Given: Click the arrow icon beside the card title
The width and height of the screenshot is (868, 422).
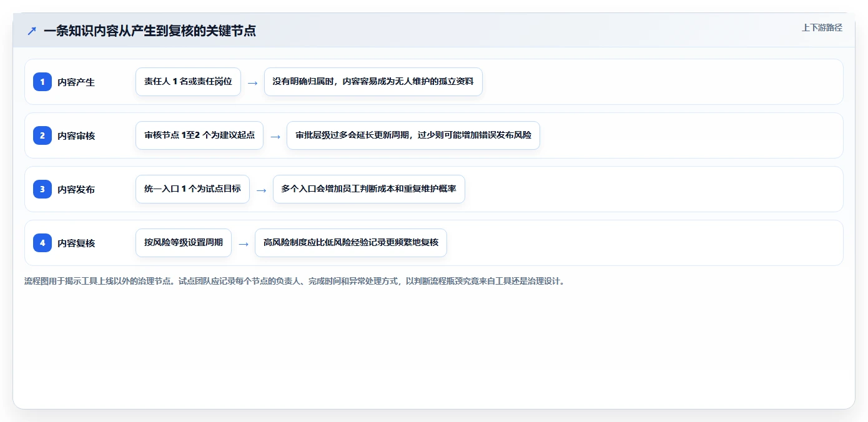Looking at the screenshot, I should click(32, 31).
